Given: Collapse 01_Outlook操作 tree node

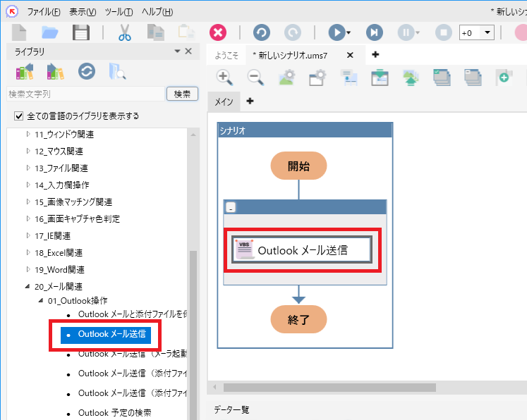Looking at the screenshot, I should point(41,300).
